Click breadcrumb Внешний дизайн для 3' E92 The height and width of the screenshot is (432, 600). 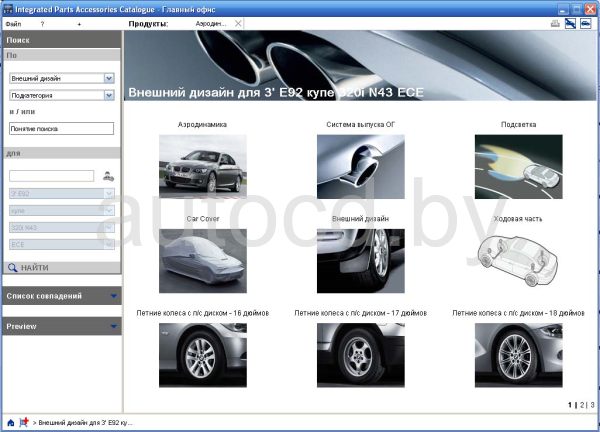[85, 423]
